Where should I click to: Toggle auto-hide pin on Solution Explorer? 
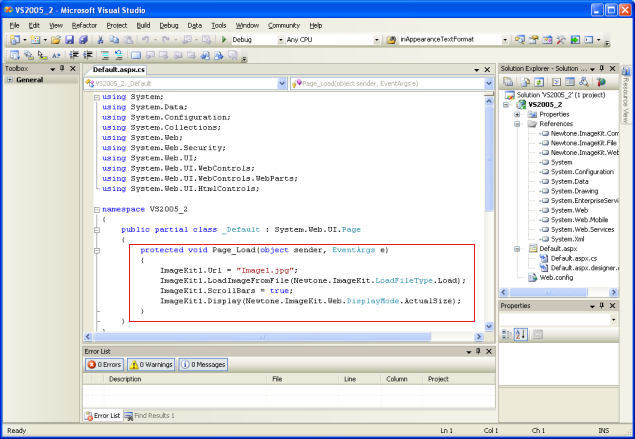pyautogui.click(x=602, y=68)
